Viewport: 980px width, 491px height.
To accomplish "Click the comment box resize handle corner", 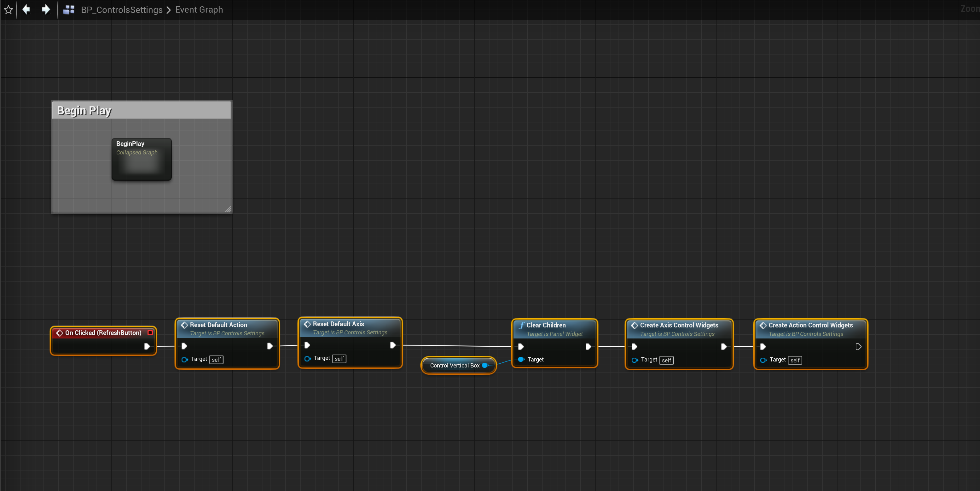I will pos(228,209).
